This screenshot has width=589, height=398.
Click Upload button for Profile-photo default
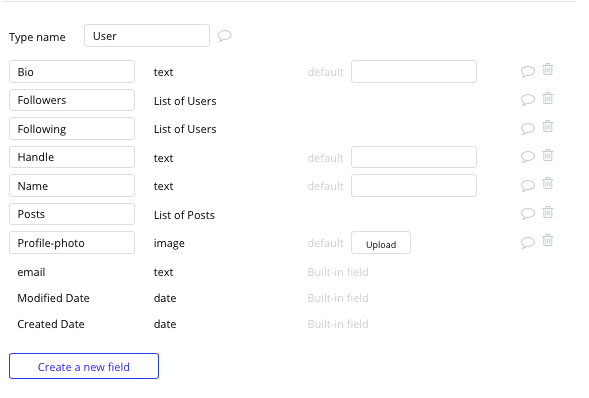381,243
